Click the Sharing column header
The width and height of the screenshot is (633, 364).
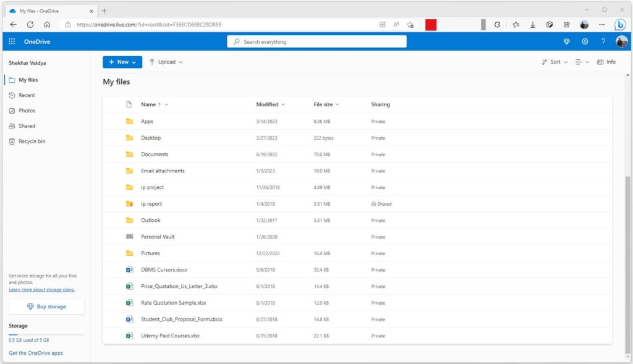pyautogui.click(x=380, y=104)
